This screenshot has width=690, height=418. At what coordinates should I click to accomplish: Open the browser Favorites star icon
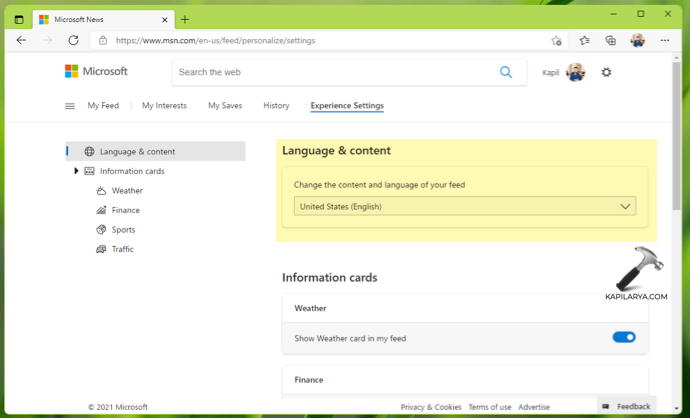pyautogui.click(x=584, y=41)
